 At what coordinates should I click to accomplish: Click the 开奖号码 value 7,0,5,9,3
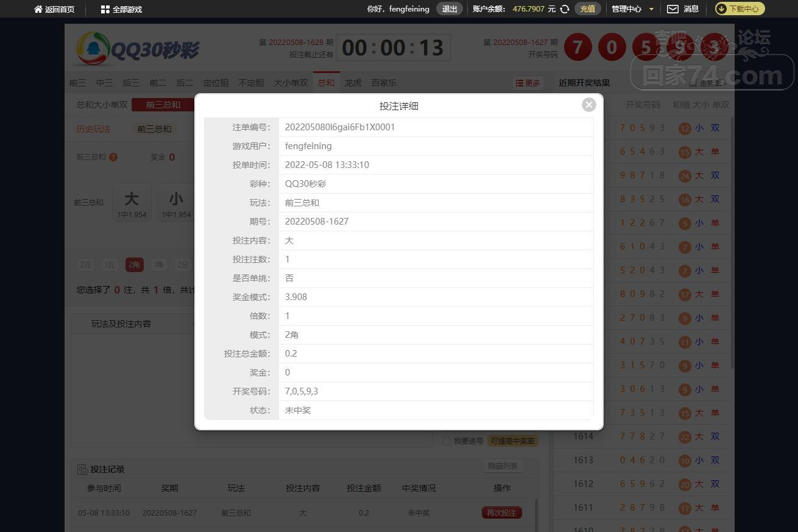(302, 391)
